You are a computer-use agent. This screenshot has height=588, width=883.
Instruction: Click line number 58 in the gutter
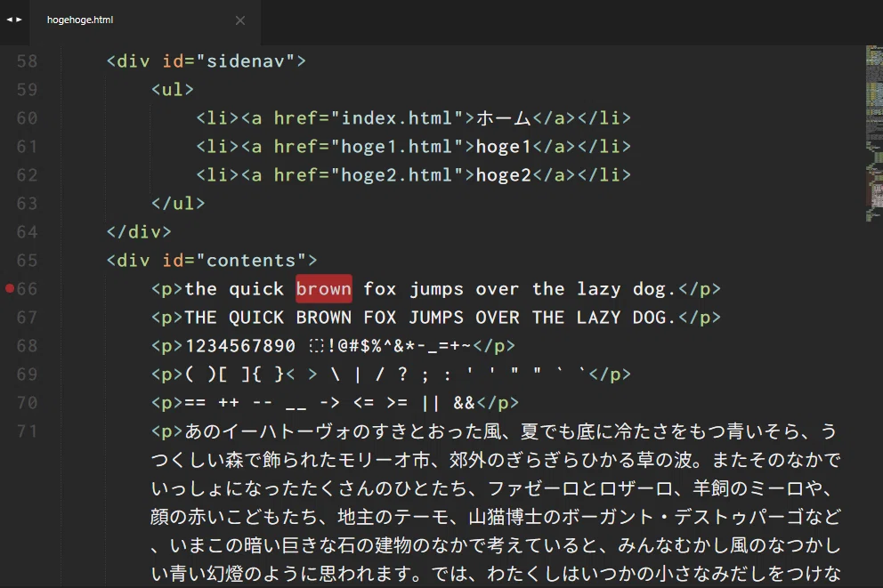tap(27, 60)
